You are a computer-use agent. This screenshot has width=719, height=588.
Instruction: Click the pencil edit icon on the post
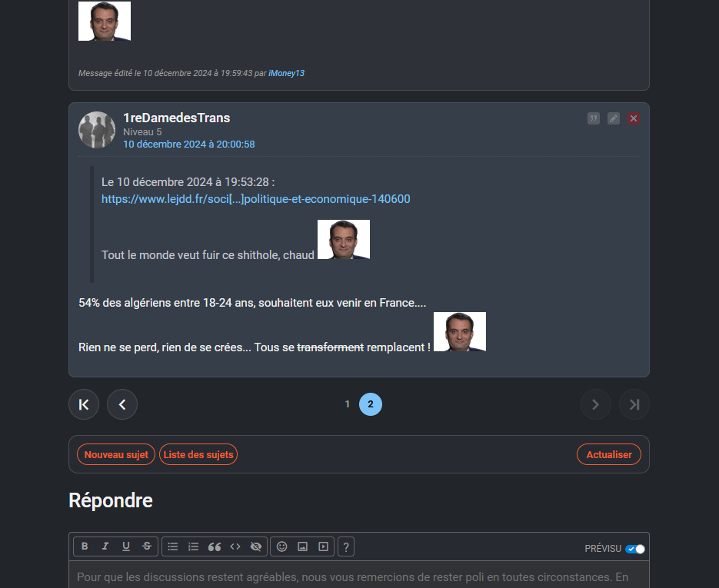[x=614, y=118]
